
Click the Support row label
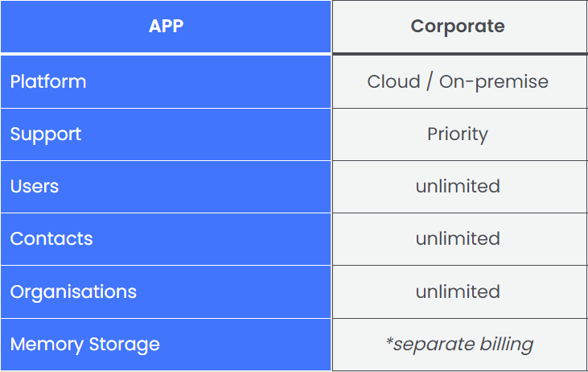click(166, 134)
